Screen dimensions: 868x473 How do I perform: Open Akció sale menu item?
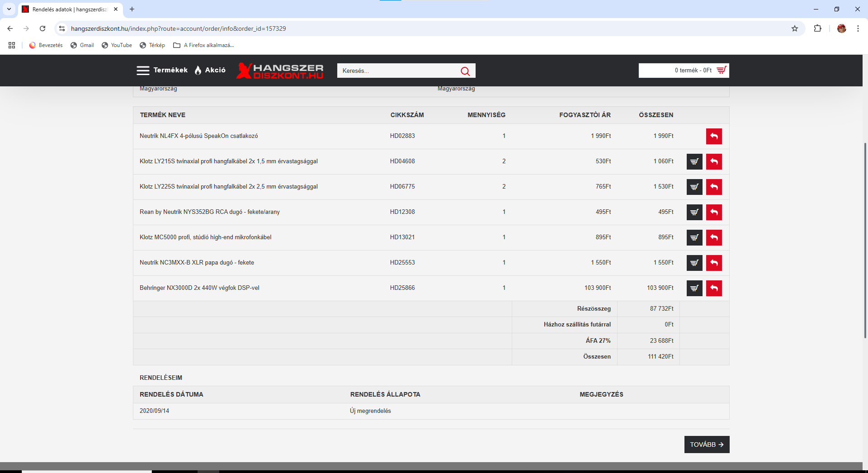point(215,70)
